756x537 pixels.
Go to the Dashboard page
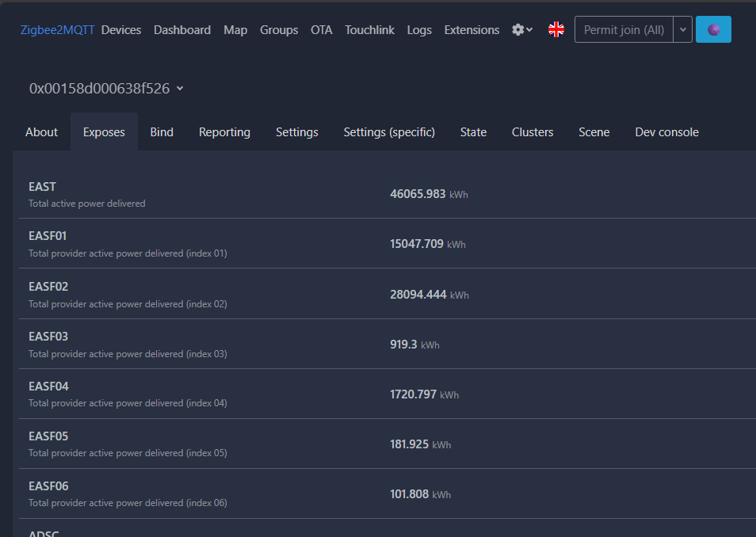tap(182, 30)
